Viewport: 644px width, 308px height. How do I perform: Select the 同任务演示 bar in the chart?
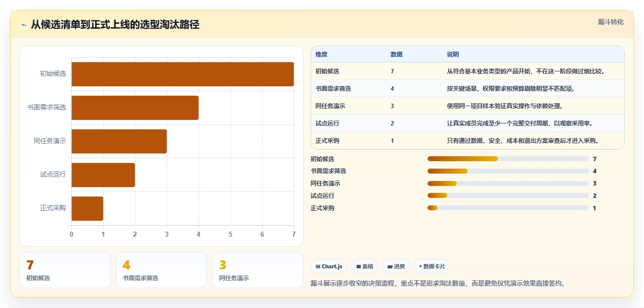[x=119, y=141]
